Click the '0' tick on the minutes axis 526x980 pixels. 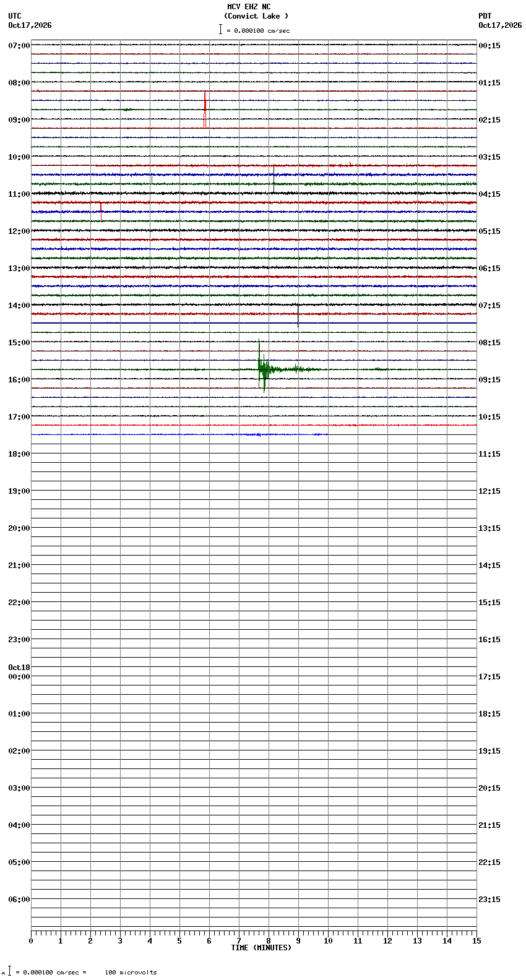tap(31, 941)
